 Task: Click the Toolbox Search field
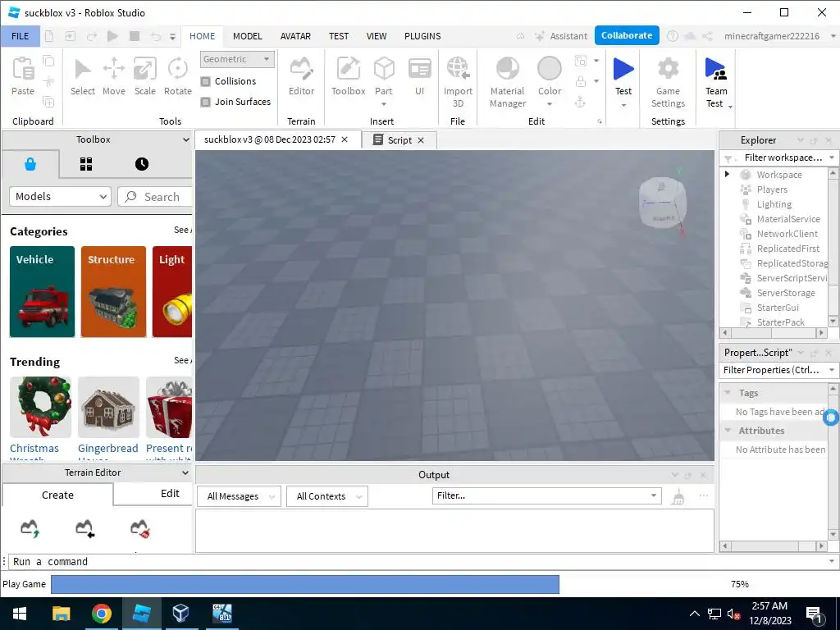pyautogui.click(x=155, y=197)
